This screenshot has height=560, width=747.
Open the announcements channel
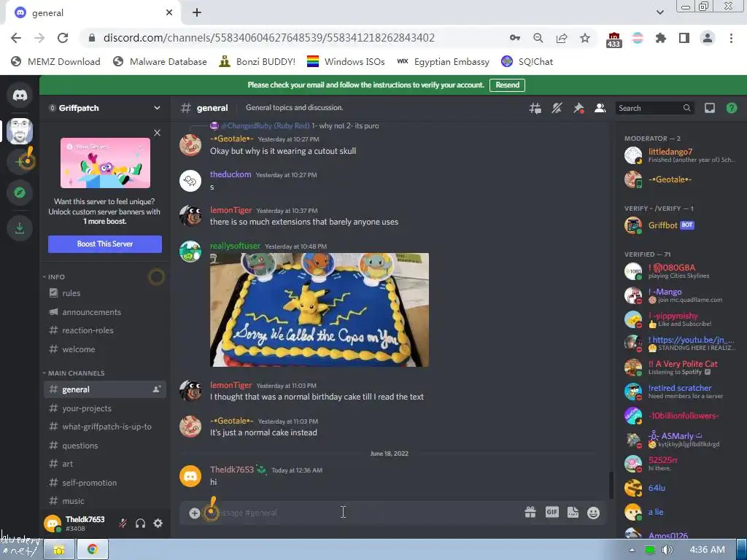(105, 312)
